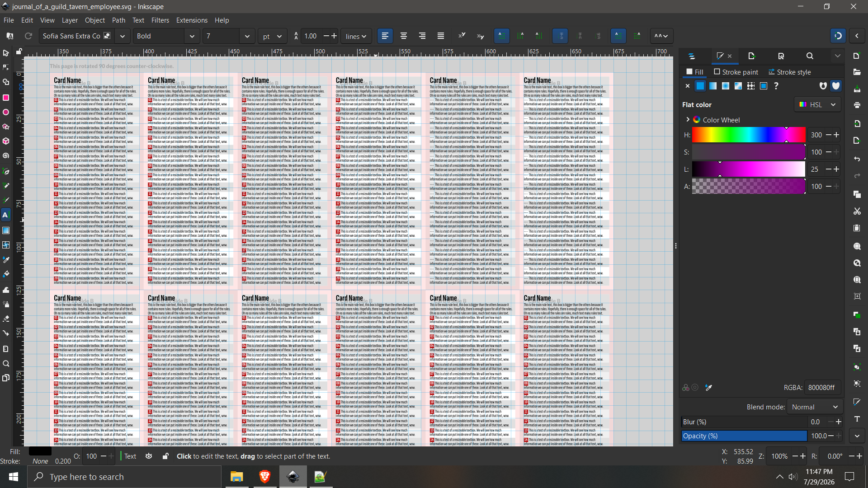
Task: Select the Ellipse tool
Action: click(x=6, y=112)
